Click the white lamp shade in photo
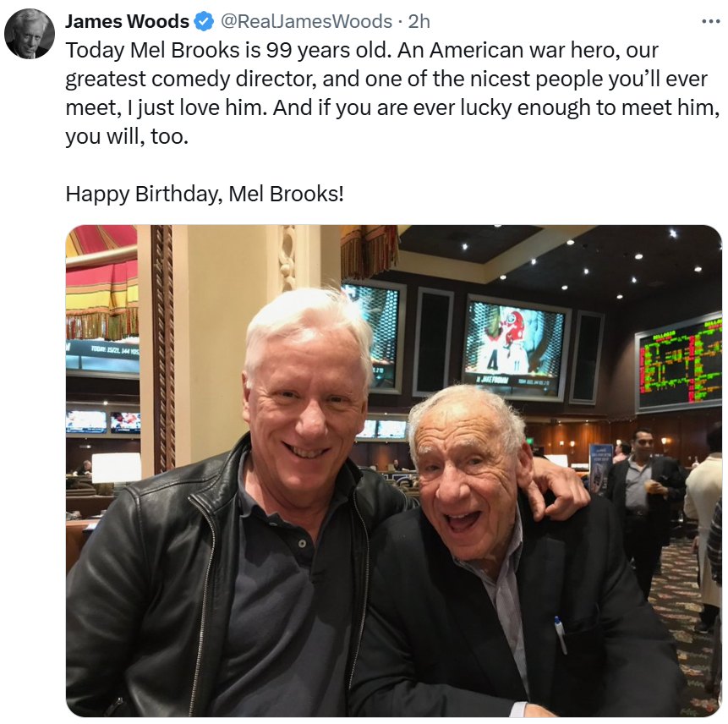Image resolution: width=728 pixels, height=724 pixels. (x=117, y=467)
